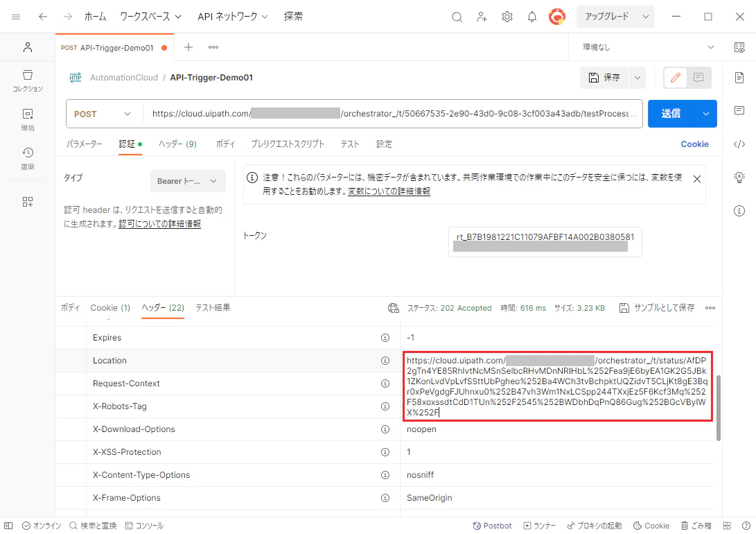This screenshot has width=756, height=534.
Task: Click the network globe icon near status
Action: (394, 308)
